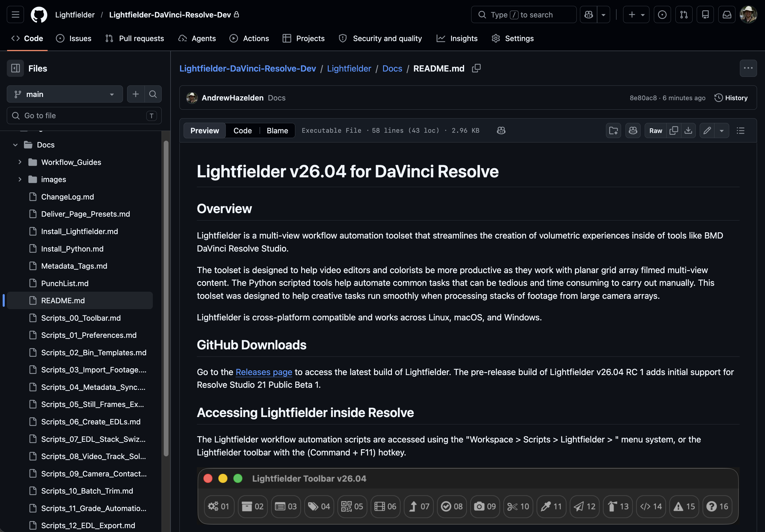Click the Go to file search field
Image resolution: width=765 pixels, height=532 pixels.
click(x=84, y=116)
